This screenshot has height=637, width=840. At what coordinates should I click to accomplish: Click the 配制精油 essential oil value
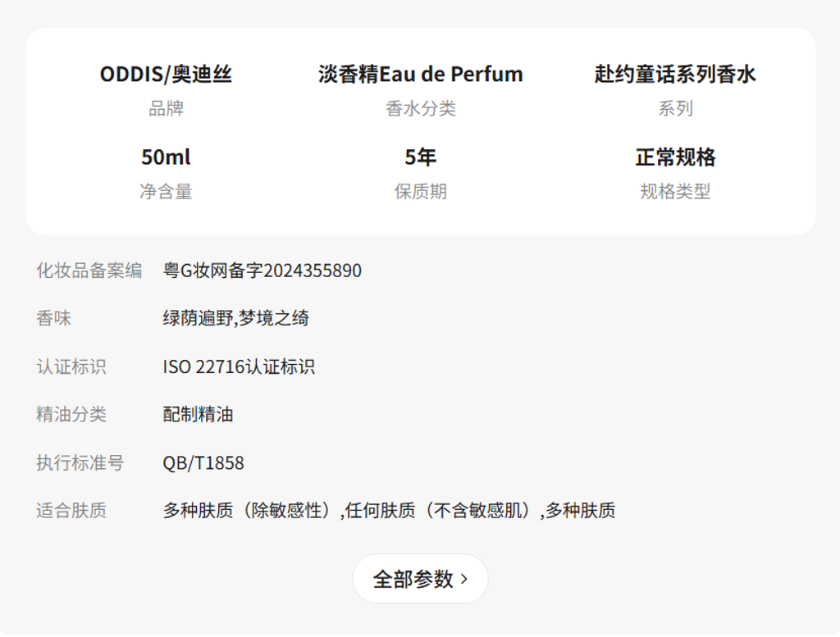pyautogui.click(x=198, y=414)
